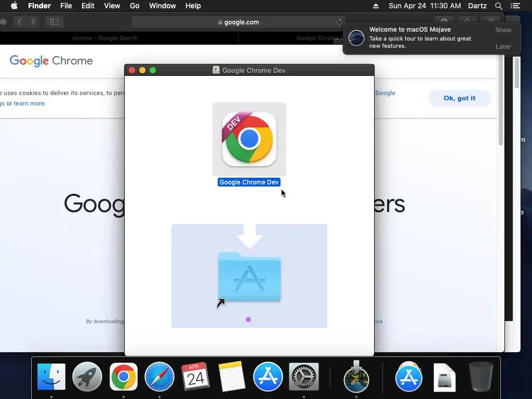Click Safari forward arrow button
Image resolution: width=532 pixels, height=399 pixels.
click(x=33, y=22)
